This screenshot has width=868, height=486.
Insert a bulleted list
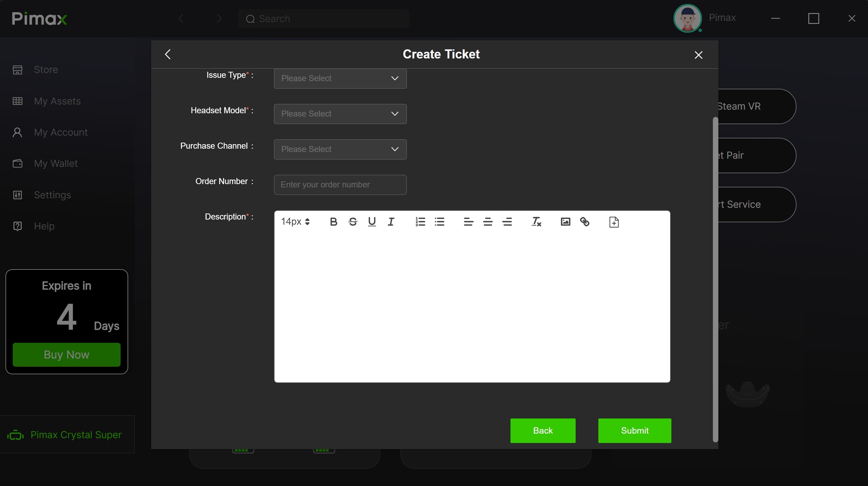(439, 222)
